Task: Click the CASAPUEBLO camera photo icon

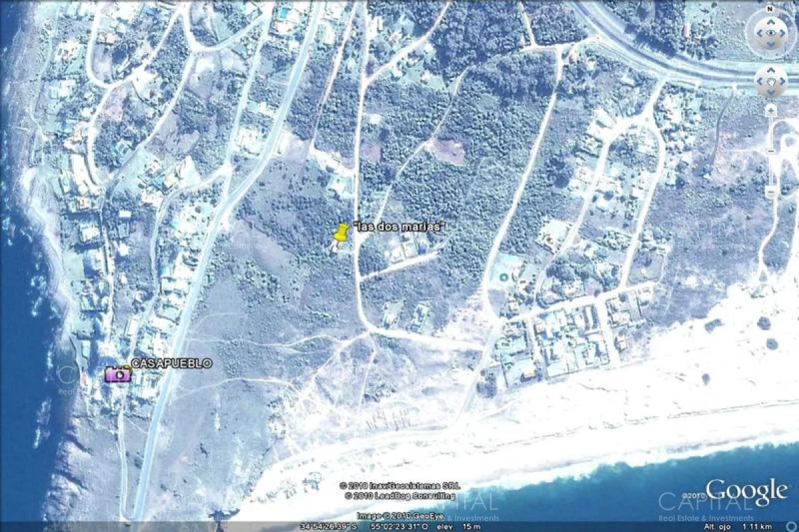Action: (117, 374)
